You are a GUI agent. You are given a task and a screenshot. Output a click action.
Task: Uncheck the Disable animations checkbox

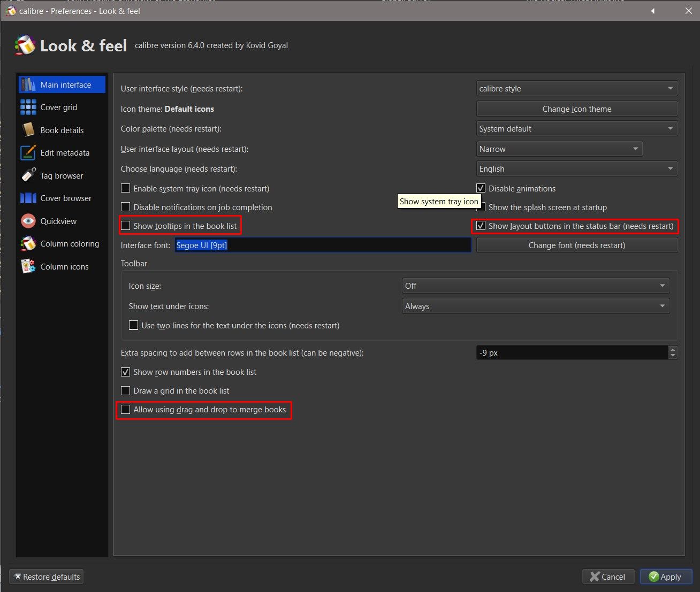(x=481, y=188)
